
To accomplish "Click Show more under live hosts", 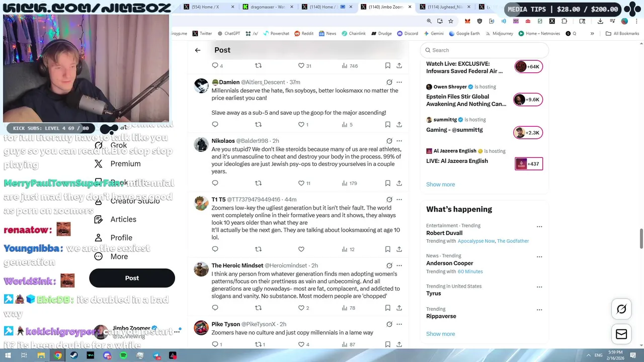I will click(x=440, y=185).
